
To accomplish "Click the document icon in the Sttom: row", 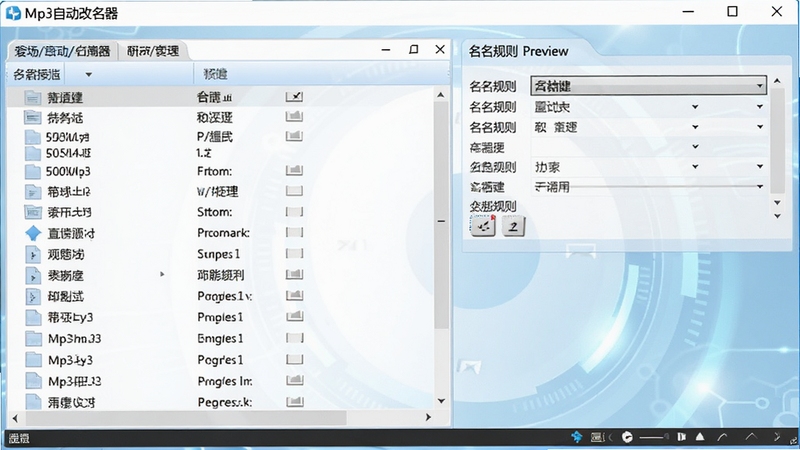I will tap(33, 212).
